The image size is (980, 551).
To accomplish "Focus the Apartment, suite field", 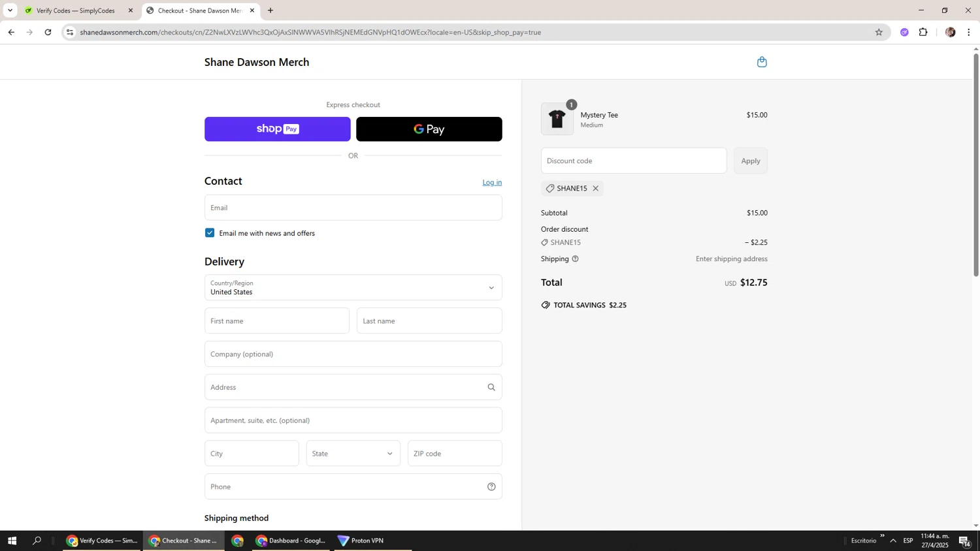I will click(353, 420).
